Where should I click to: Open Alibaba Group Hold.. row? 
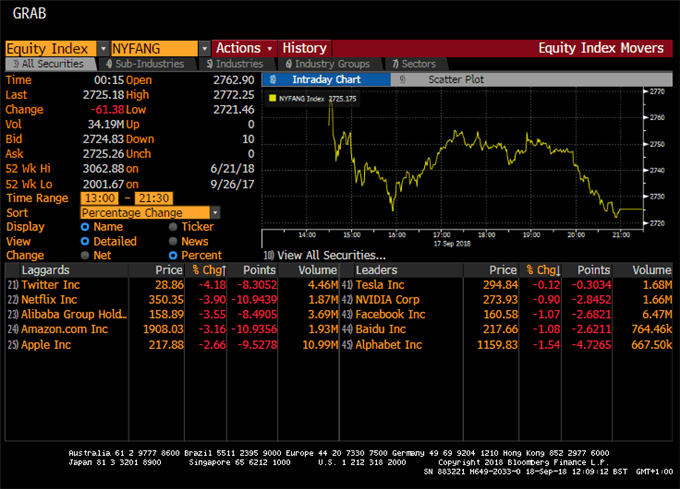click(172, 314)
